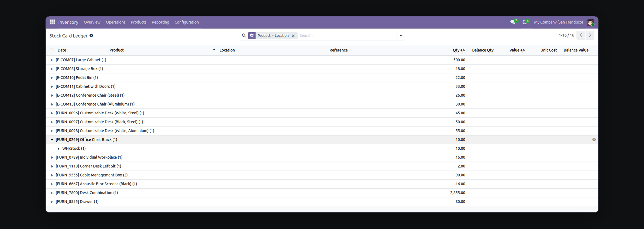The image size is (644, 229).
Task: Click the Inventory app title
Action: click(68, 22)
